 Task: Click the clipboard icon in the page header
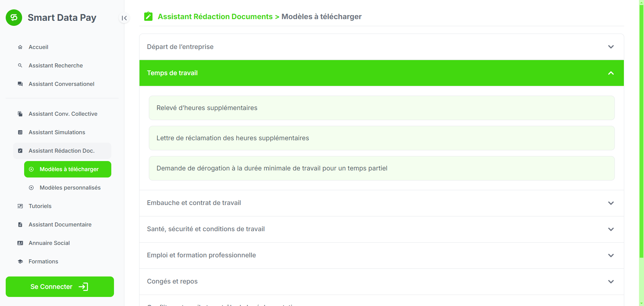tap(148, 16)
